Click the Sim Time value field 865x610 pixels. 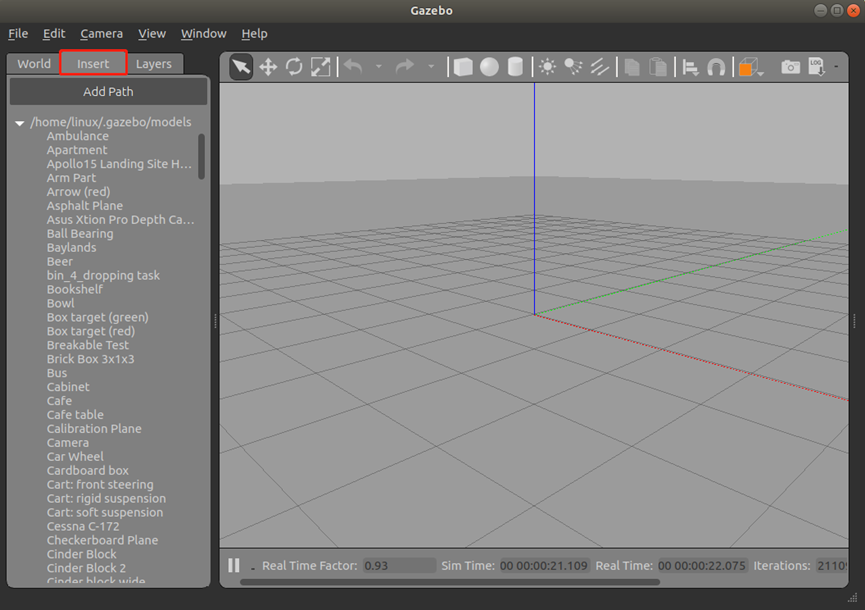544,566
